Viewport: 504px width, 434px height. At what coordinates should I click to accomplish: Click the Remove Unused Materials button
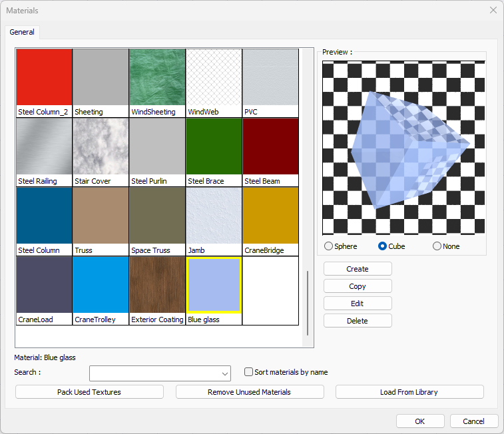coord(250,392)
